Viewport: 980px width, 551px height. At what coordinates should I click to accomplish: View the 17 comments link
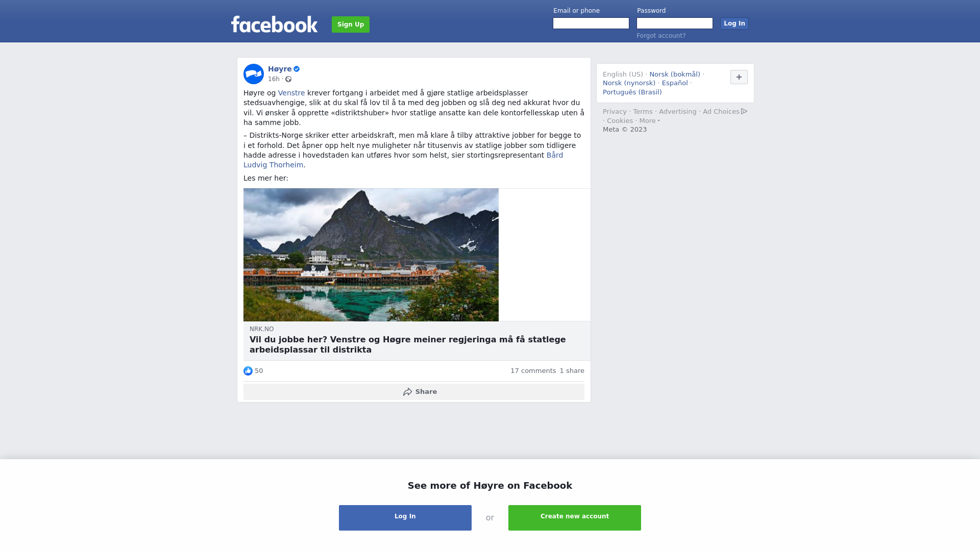pyautogui.click(x=533, y=371)
